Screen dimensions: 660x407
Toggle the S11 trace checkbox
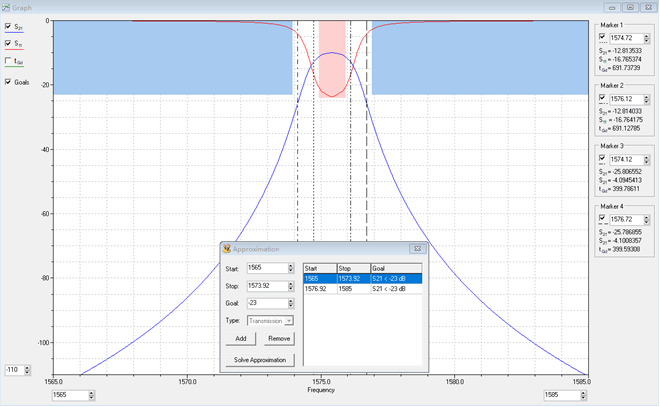pos(9,44)
